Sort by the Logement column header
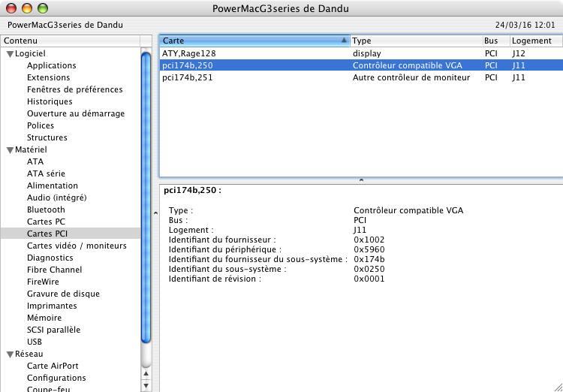This screenshot has width=563, height=392. 537,41
